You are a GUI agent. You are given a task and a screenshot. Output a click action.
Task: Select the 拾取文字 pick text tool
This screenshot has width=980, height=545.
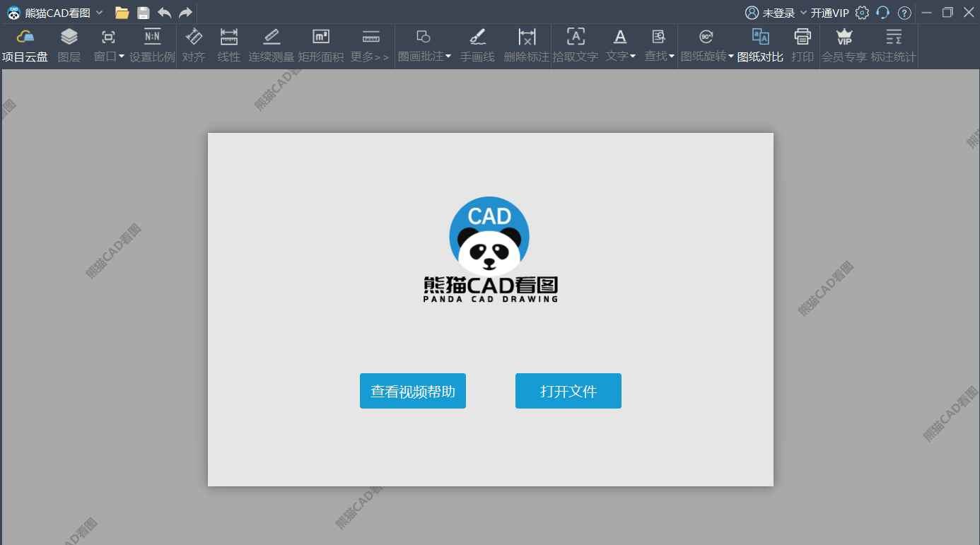point(576,47)
